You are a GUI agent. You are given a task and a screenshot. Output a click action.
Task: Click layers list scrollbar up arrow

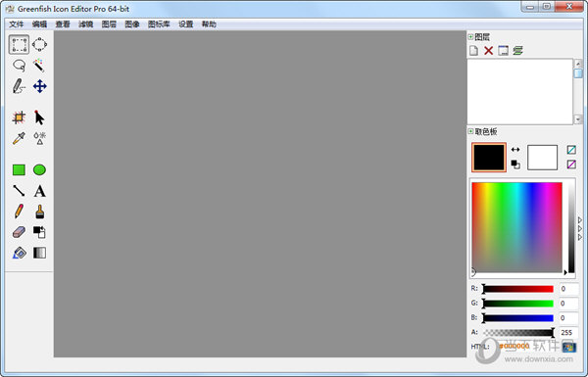pyautogui.click(x=578, y=64)
